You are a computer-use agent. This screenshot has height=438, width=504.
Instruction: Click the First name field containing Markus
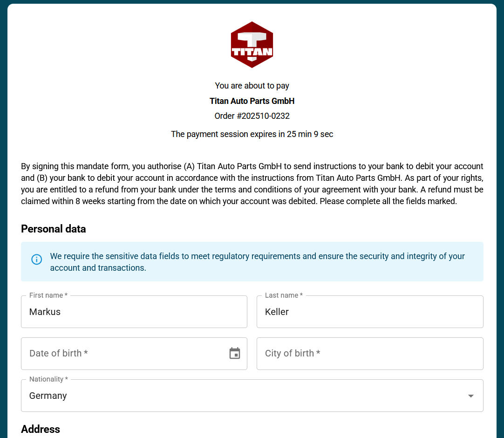(134, 312)
